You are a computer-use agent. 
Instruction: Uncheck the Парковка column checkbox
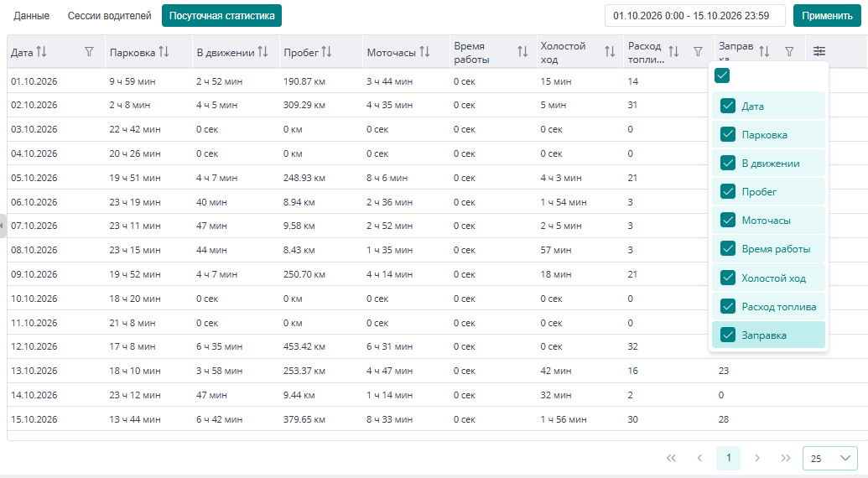(728, 134)
